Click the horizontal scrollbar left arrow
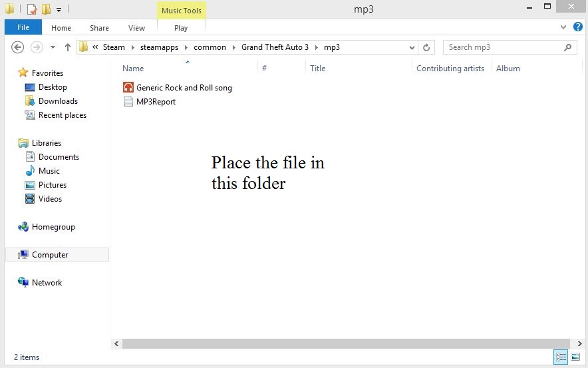The image size is (588, 368). 116,343
